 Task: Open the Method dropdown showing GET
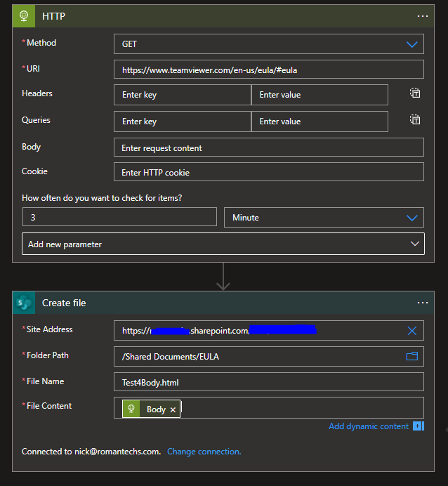click(x=269, y=44)
